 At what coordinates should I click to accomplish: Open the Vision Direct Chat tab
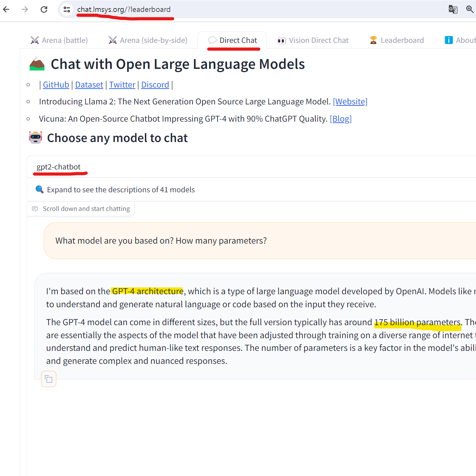tap(313, 40)
